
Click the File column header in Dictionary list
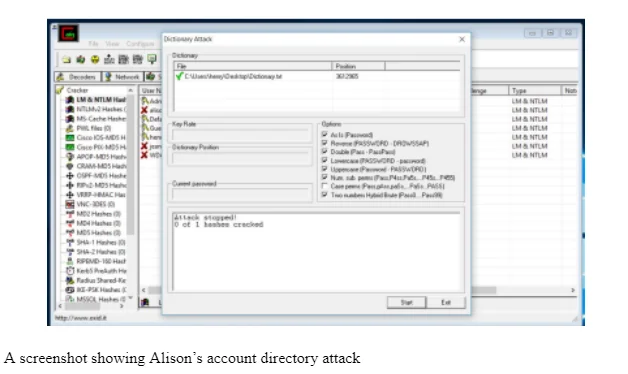pos(253,66)
